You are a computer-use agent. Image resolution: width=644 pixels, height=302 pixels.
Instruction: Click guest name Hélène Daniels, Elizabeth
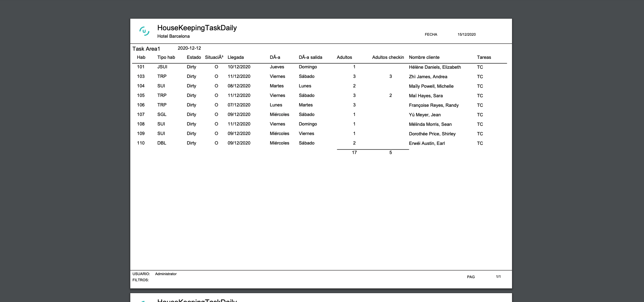coord(435,67)
